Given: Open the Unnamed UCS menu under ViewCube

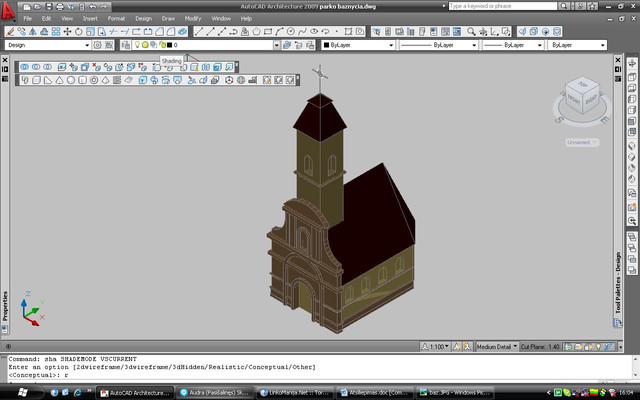Looking at the screenshot, I should click(x=581, y=142).
